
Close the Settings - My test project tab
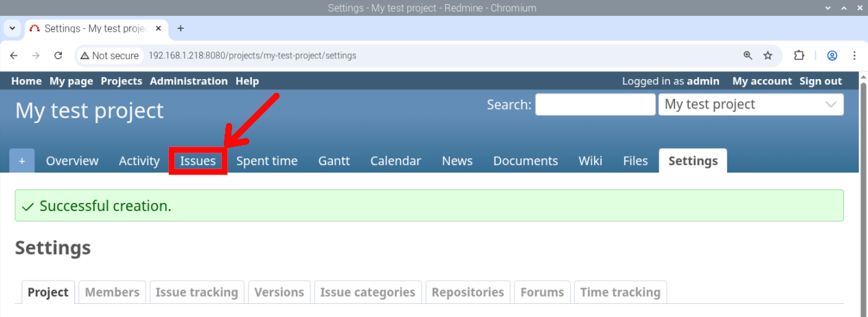(159, 29)
